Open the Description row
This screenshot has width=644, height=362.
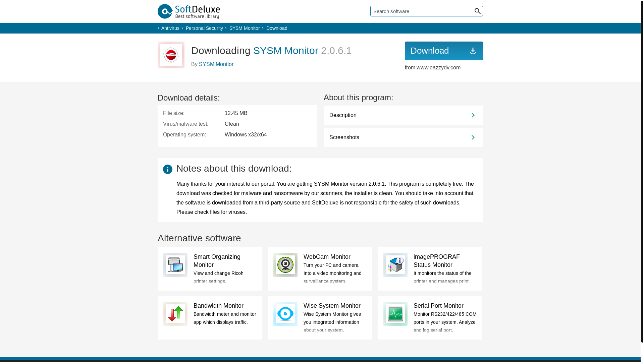(403, 115)
